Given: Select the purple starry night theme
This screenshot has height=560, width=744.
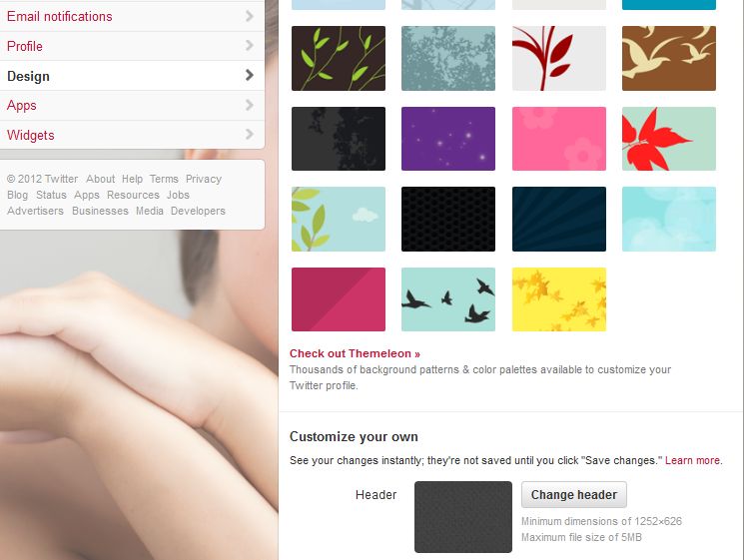Looking at the screenshot, I should pos(448,139).
